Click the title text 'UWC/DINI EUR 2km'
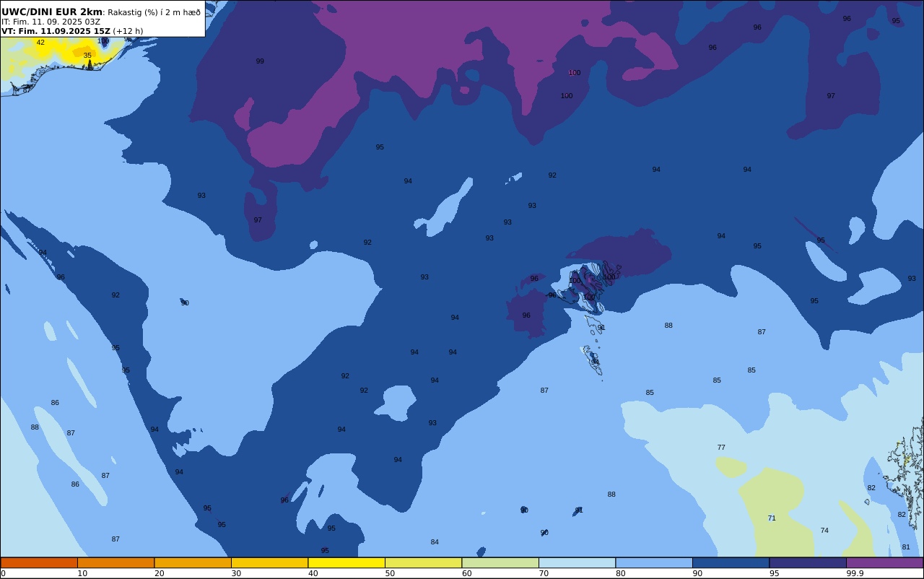 pyautogui.click(x=52, y=12)
